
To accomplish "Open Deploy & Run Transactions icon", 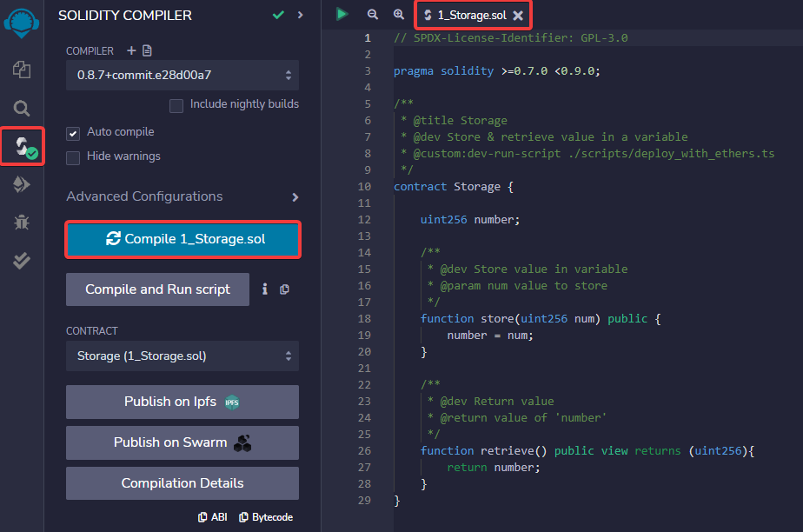I will (22, 184).
